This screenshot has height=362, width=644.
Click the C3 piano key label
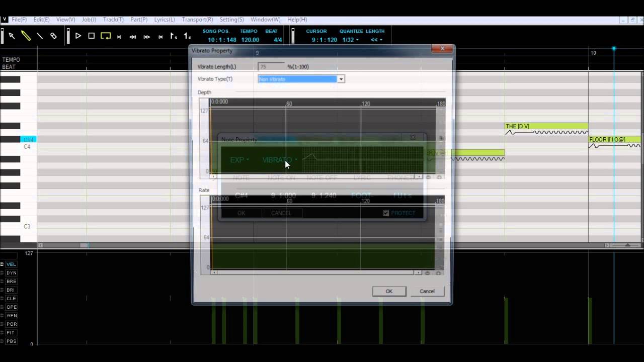coord(27,227)
